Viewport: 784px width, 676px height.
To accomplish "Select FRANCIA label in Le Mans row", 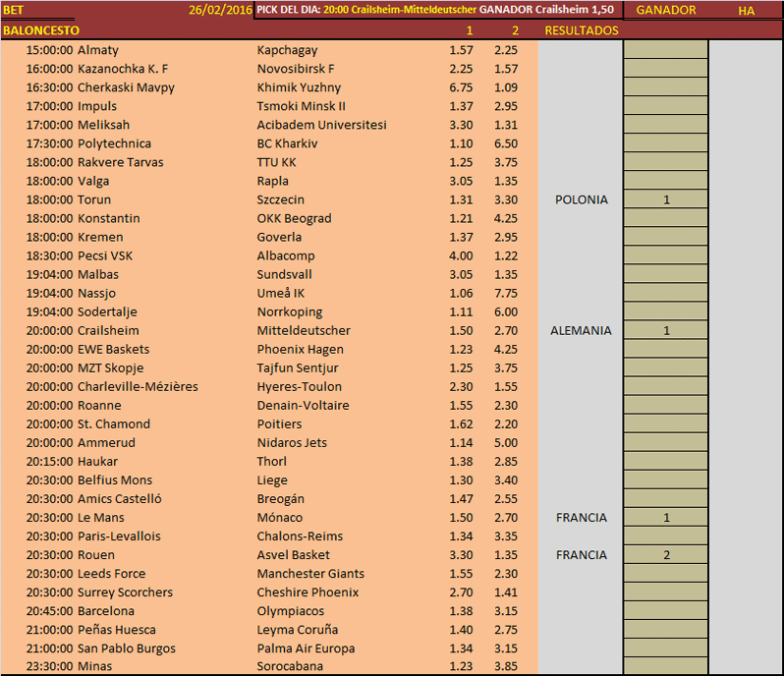I will [582, 518].
